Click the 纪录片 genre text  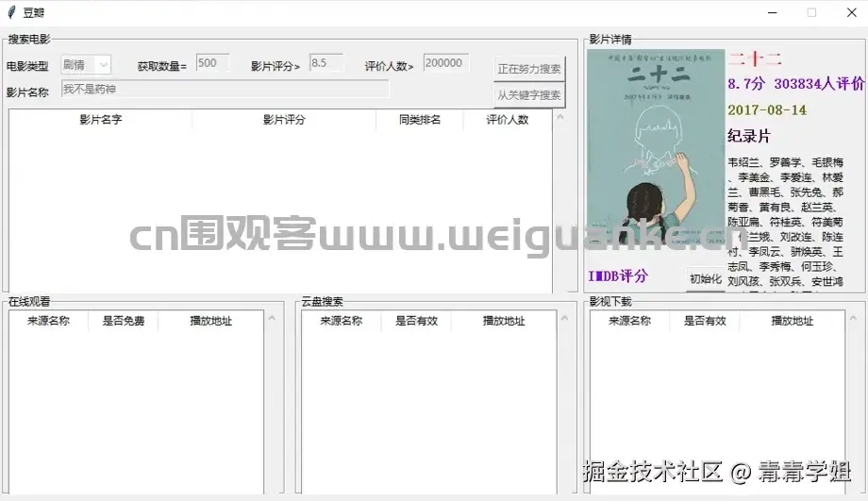(x=749, y=136)
